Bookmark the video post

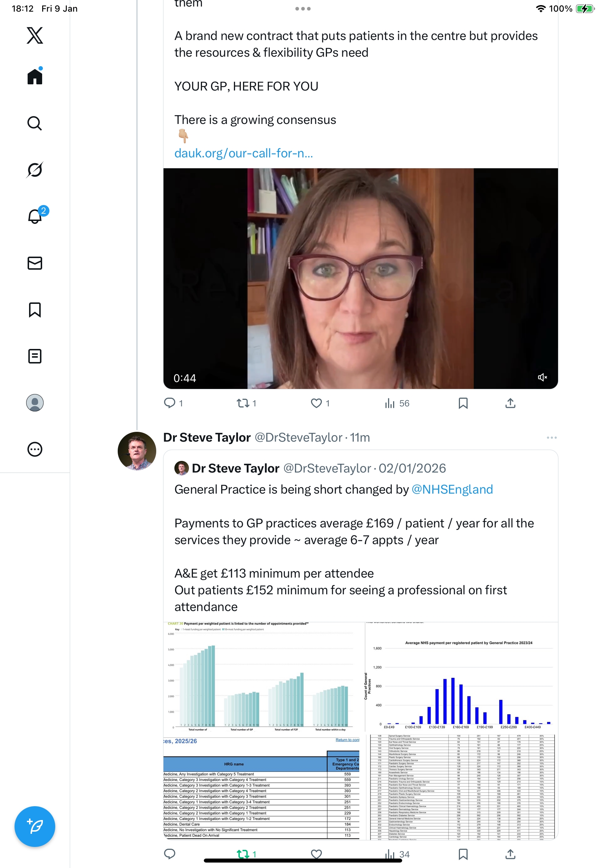(x=463, y=403)
